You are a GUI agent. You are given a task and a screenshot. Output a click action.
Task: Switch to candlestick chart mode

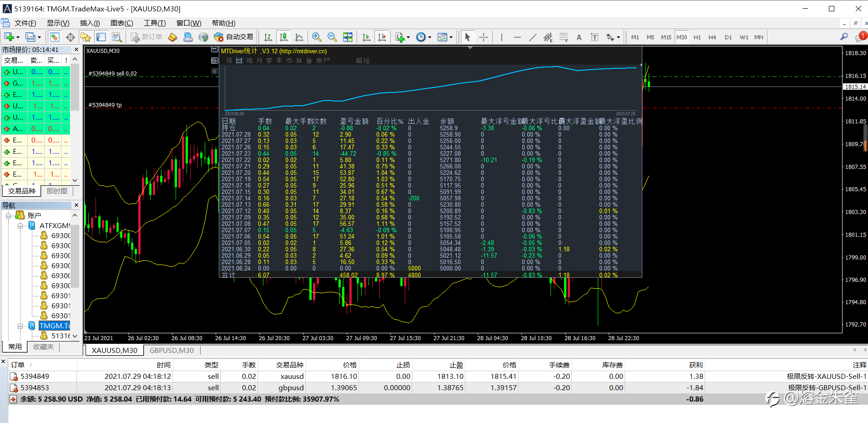click(x=283, y=37)
